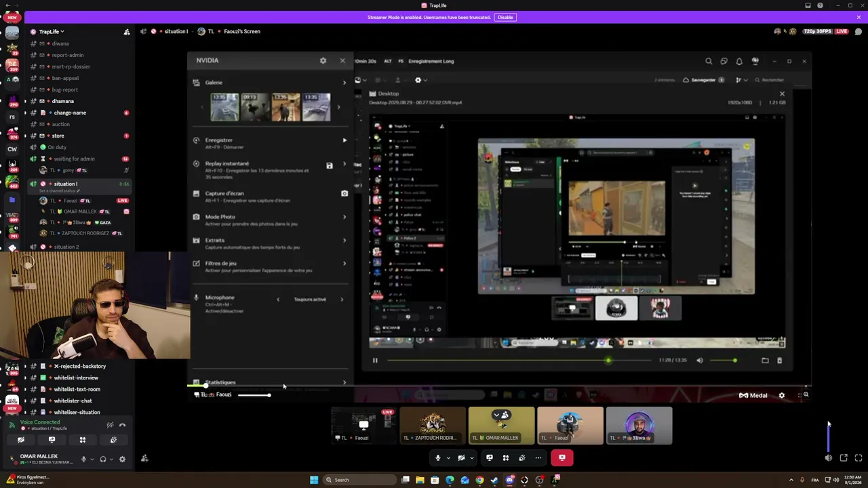868x488 pixels.
Task: Select the OMAR MALLEK participant tile
Action: point(501,426)
